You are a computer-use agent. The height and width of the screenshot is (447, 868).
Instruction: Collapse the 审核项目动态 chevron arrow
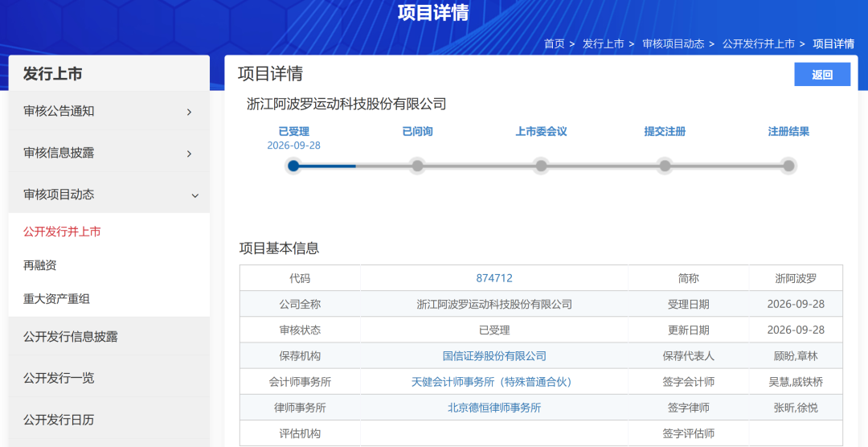click(194, 195)
